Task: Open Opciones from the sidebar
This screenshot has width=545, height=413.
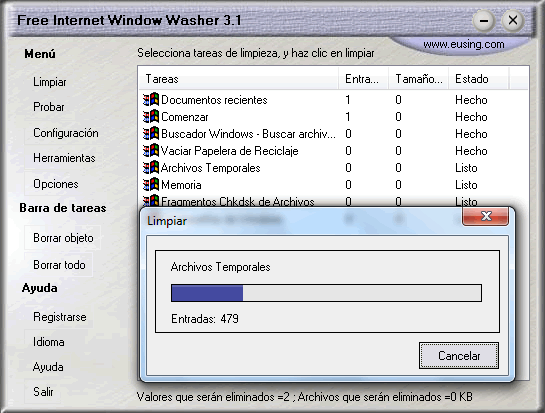Action: pyautogui.click(x=56, y=184)
